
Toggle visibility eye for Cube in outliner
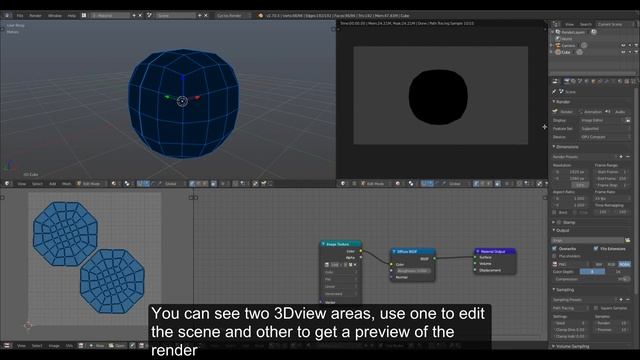[x=623, y=52]
